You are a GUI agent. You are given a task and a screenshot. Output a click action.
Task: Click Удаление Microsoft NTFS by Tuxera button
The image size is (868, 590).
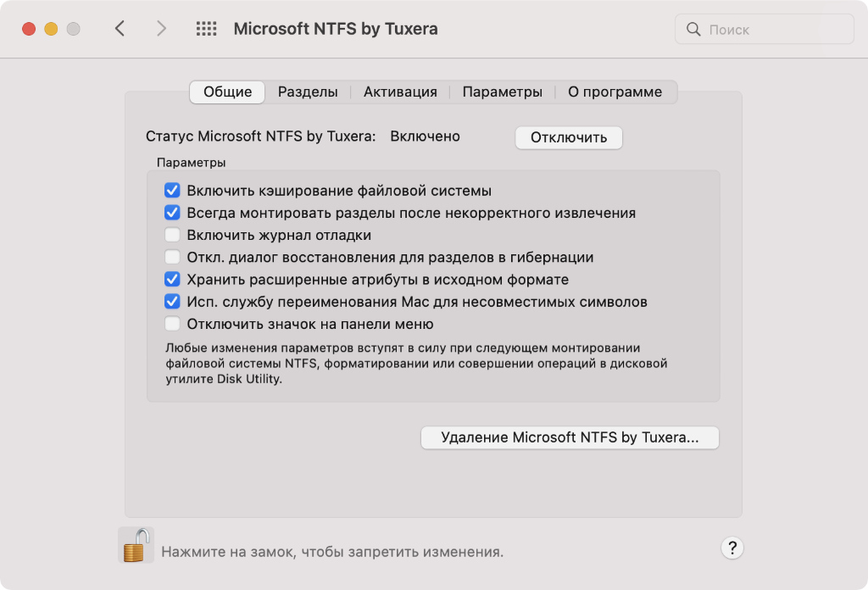coord(570,437)
